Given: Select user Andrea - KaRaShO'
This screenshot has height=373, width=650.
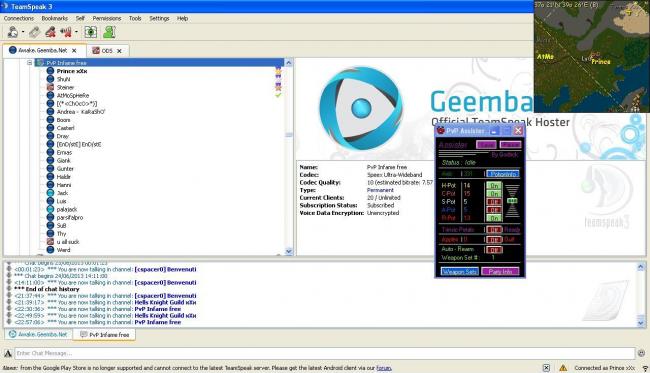Looking at the screenshot, I should point(81,111).
